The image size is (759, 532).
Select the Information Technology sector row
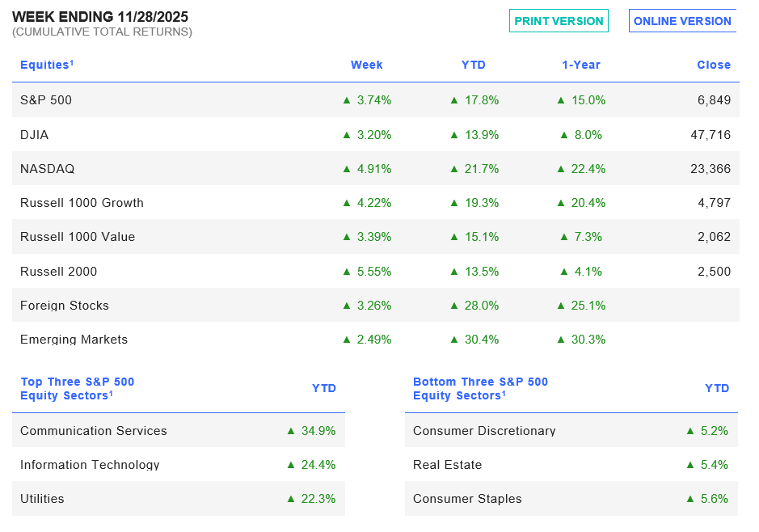pos(179,464)
